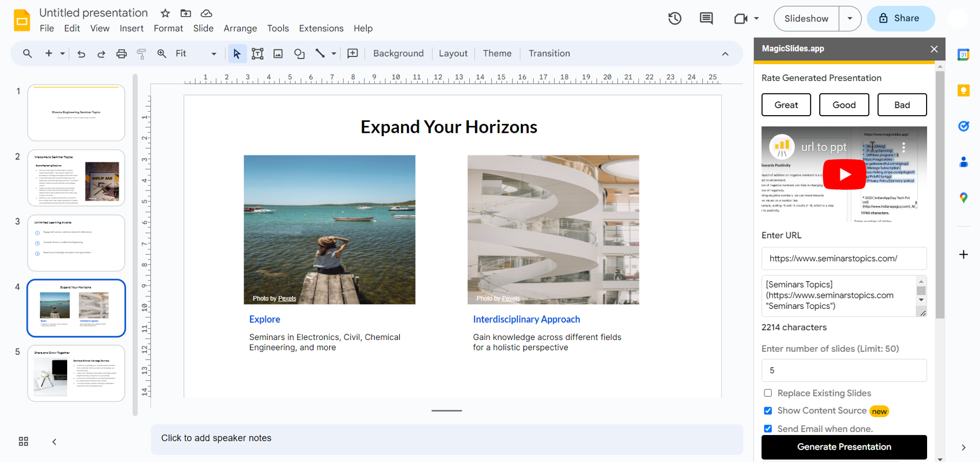
Task: Open version history clock icon
Action: (675, 19)
